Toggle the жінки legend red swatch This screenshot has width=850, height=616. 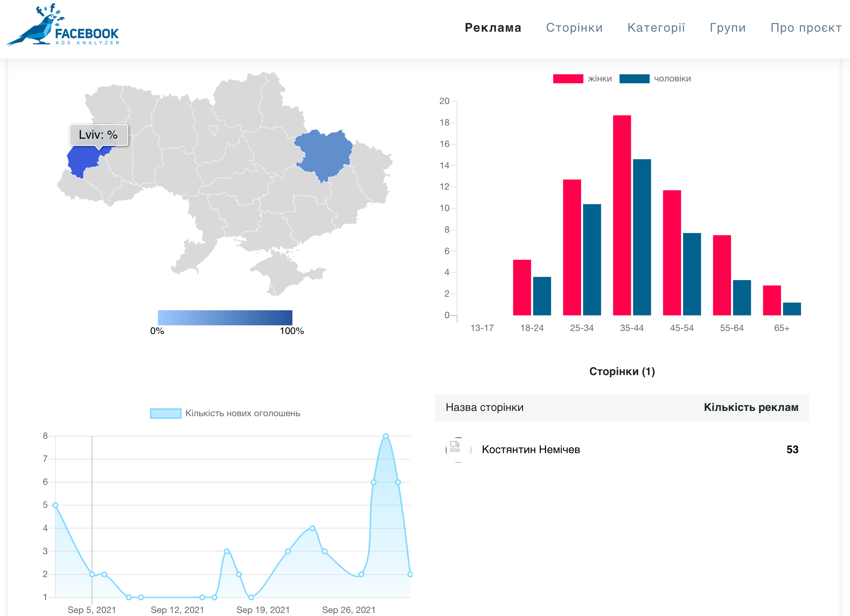[568, 79]
